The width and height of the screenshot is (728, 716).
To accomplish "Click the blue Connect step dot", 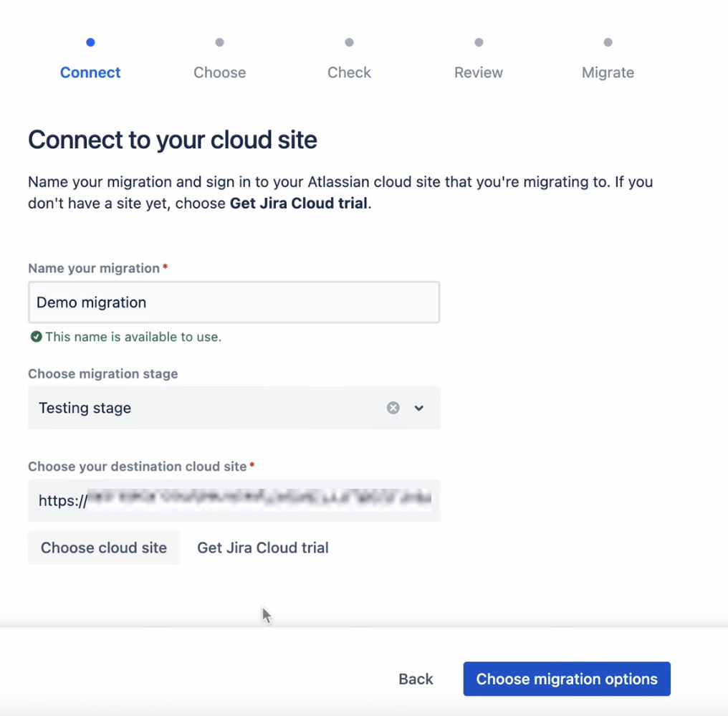I will (90, 42).
